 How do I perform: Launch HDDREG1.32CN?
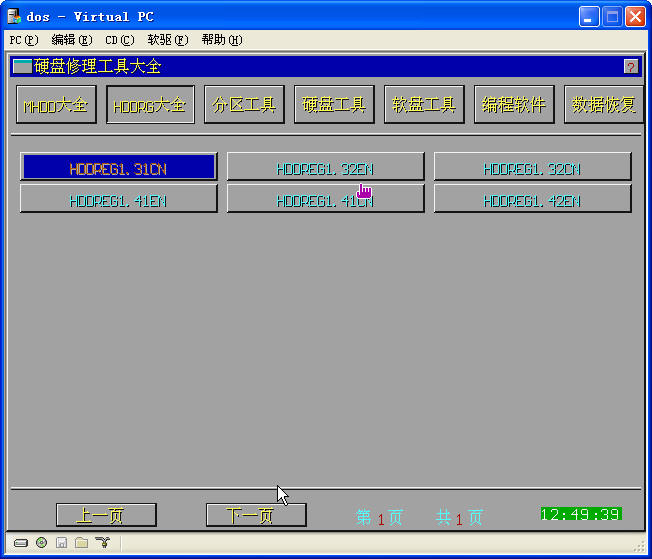532,167
